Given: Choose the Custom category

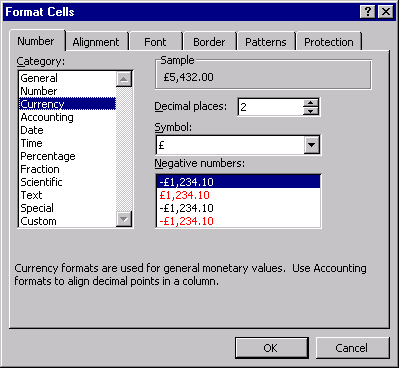Looking at the screenshot, I should [67, 221].
